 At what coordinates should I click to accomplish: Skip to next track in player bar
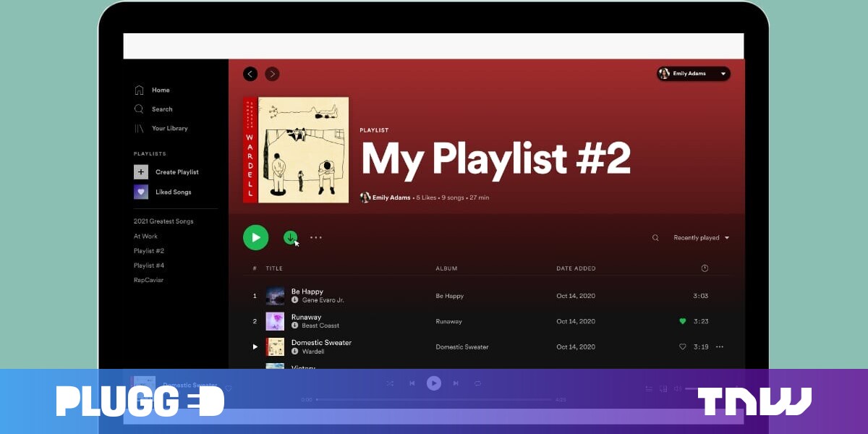point(456,383)
